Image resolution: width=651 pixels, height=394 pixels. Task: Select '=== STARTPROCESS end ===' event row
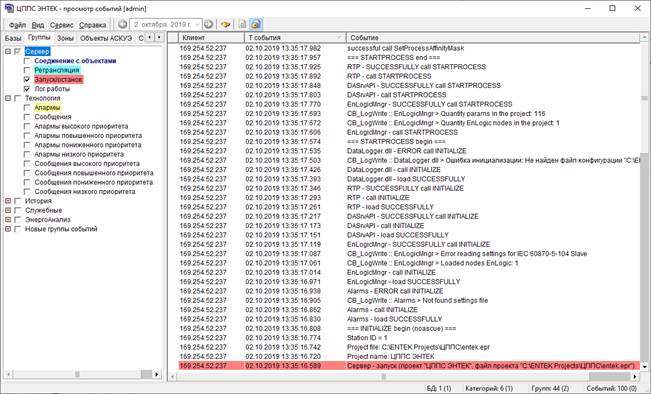409,57
